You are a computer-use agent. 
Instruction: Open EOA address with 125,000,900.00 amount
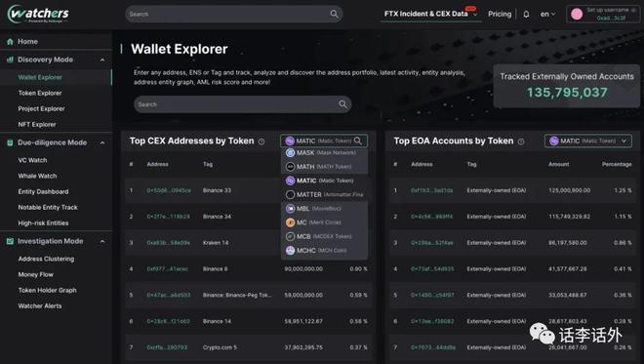tap(431, 190)
